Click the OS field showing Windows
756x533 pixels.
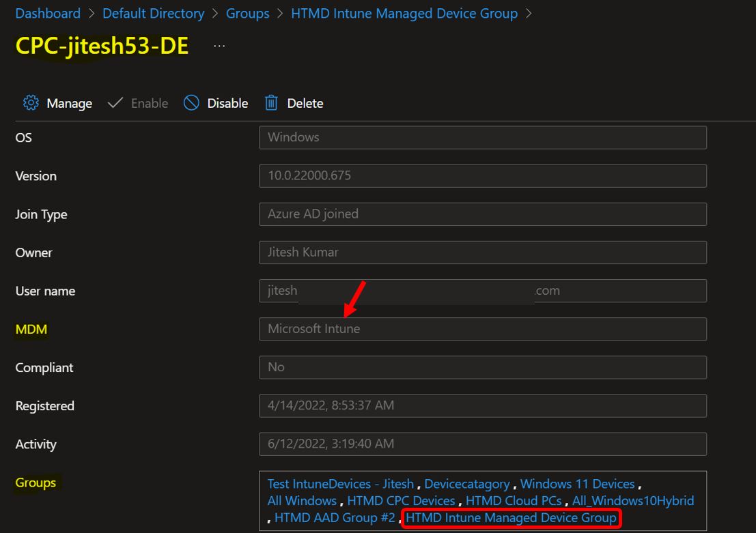coord(482,137)
